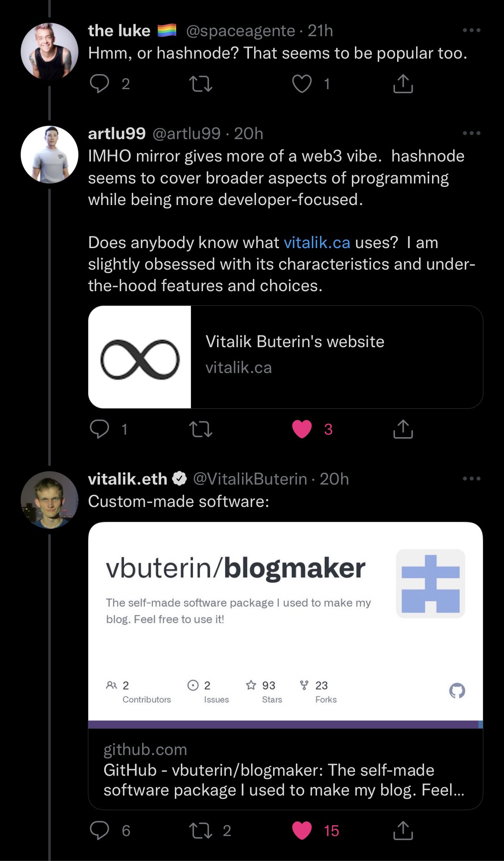The width and height of the screenshot is (504, 861).
Task: Like the luke's hashnode tweet
Action: pyautogui.click(x=302, y=84)
